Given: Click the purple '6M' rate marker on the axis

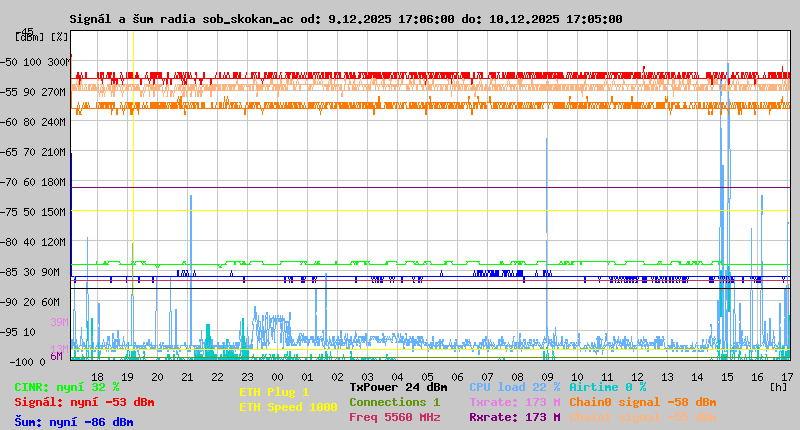Looking at the screenshot, I should pos(56,356).
